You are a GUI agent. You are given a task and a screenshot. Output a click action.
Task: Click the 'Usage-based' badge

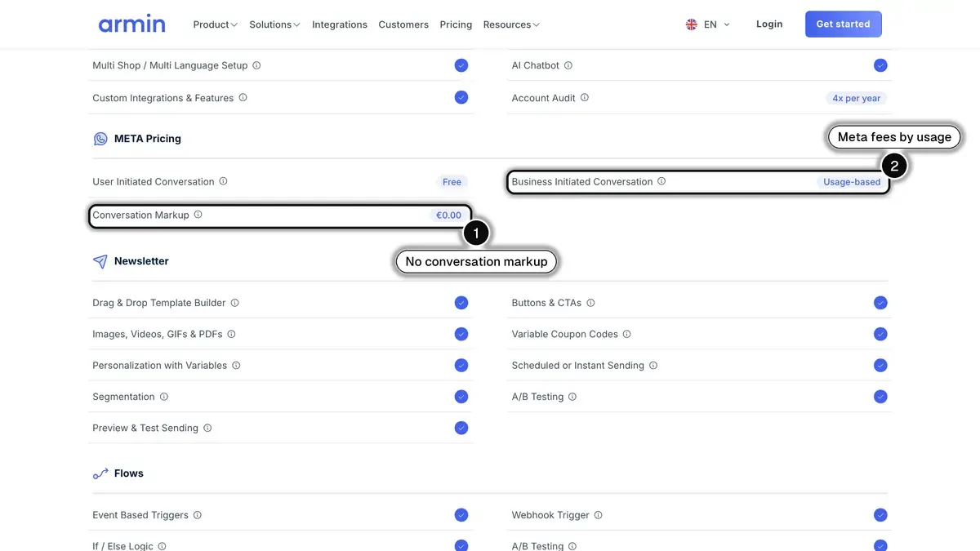(852, 182)
